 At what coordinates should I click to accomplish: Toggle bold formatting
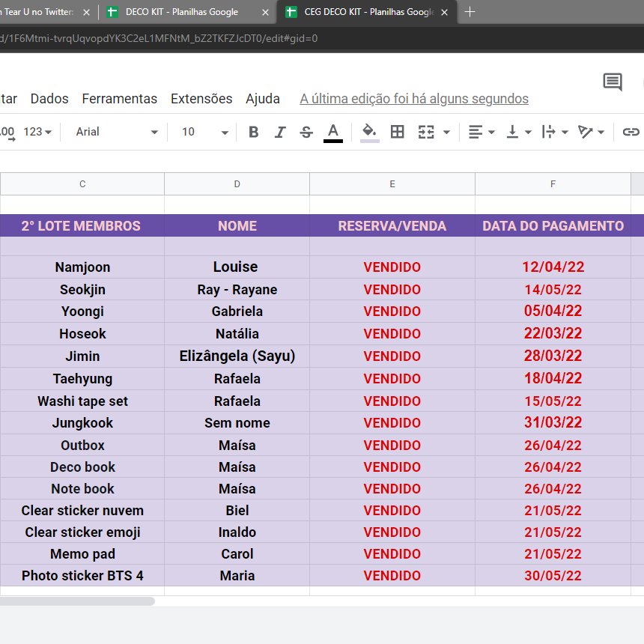pos(253,132)
